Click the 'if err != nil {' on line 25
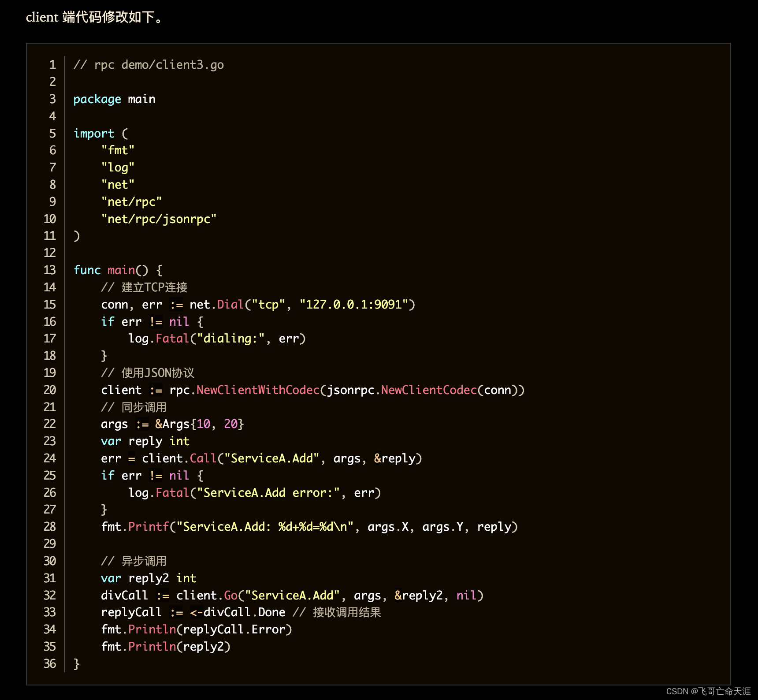 pyautogui.click(x=152, y=476)
